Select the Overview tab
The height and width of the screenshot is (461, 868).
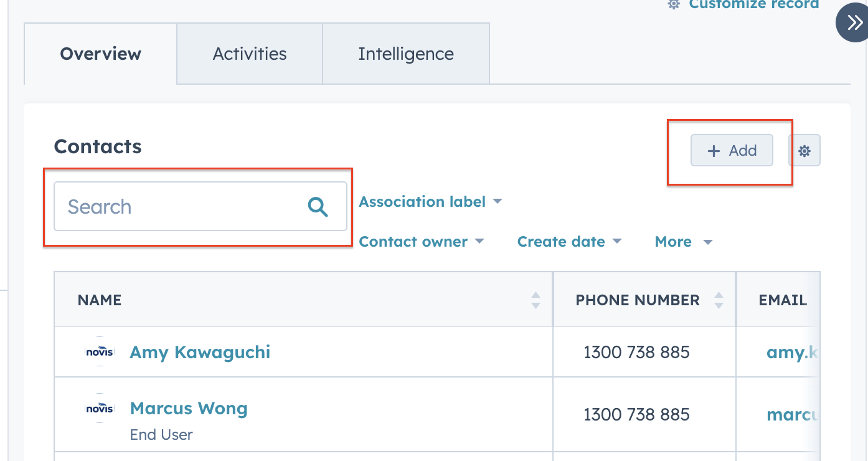[101, 54]
